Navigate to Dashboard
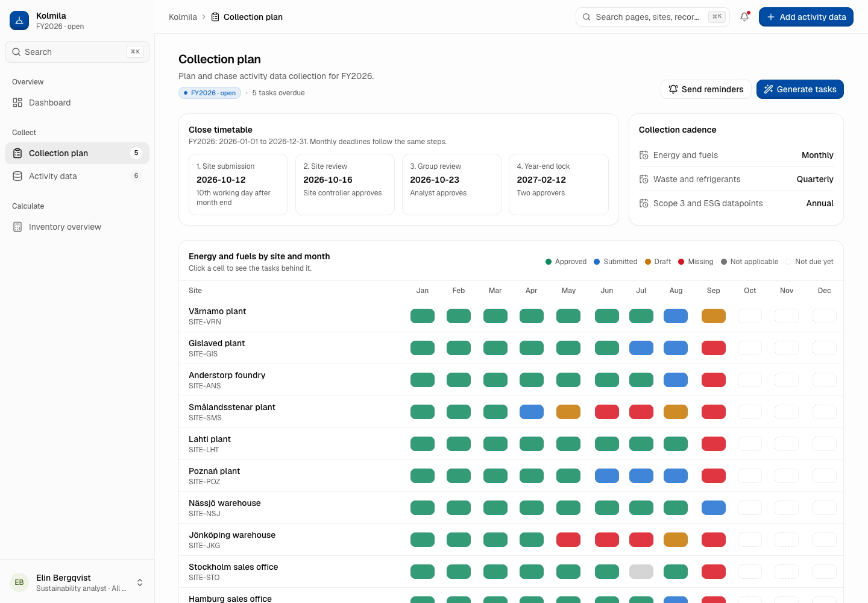The height and width of the screenshot is (603, 868). (x=77, y=103)
